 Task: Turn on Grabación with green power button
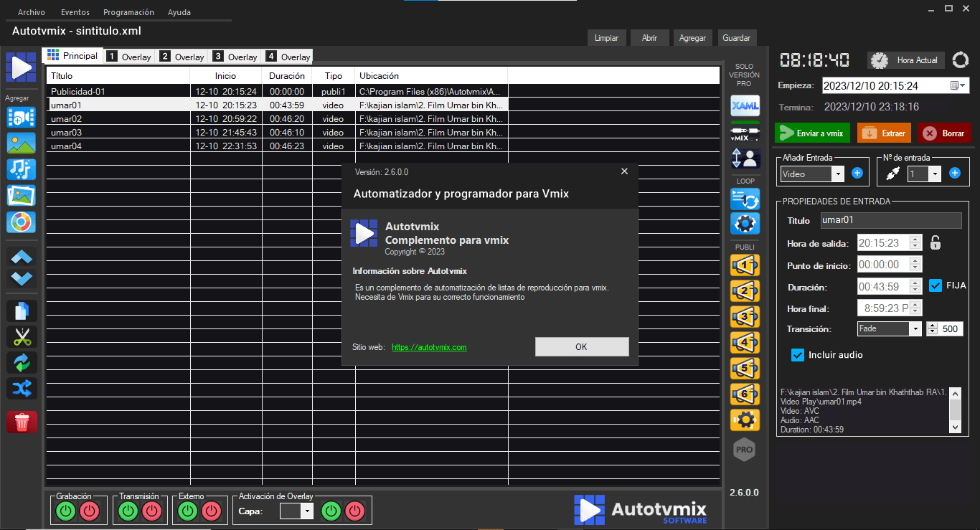tap(66, 511)
